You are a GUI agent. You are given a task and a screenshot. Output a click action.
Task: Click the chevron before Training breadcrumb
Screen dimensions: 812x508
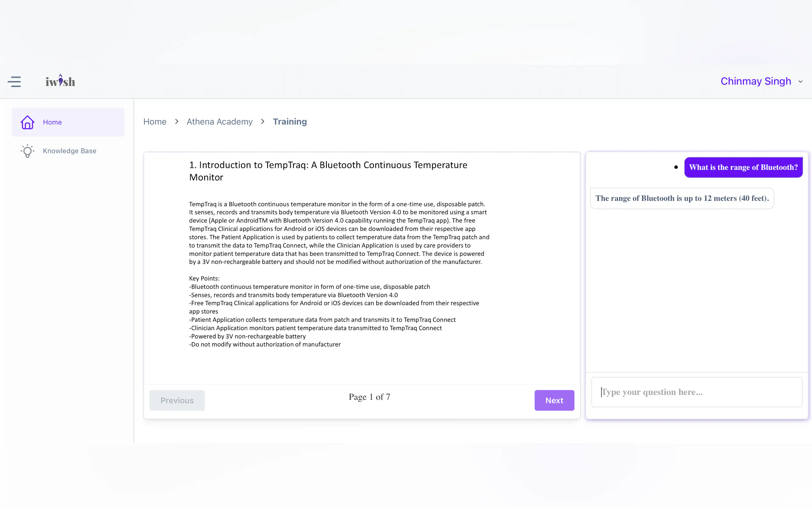262,122
